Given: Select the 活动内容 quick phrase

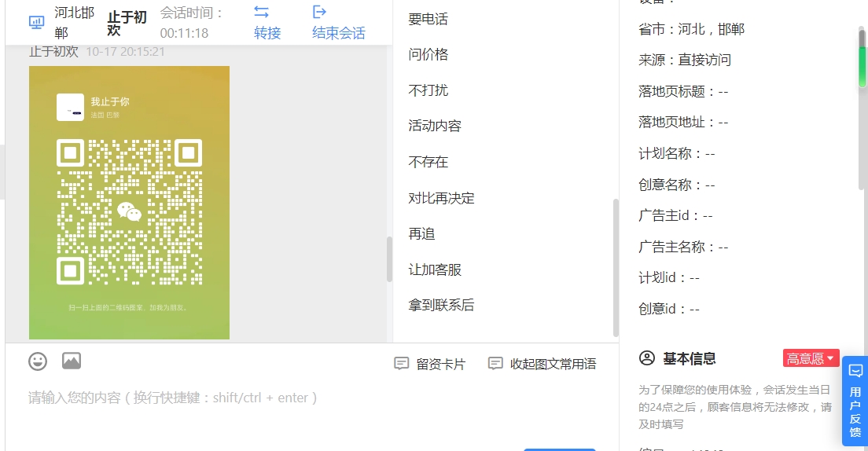Looking at the screenshot, I should pyautogui.click(x=435, y=126).
